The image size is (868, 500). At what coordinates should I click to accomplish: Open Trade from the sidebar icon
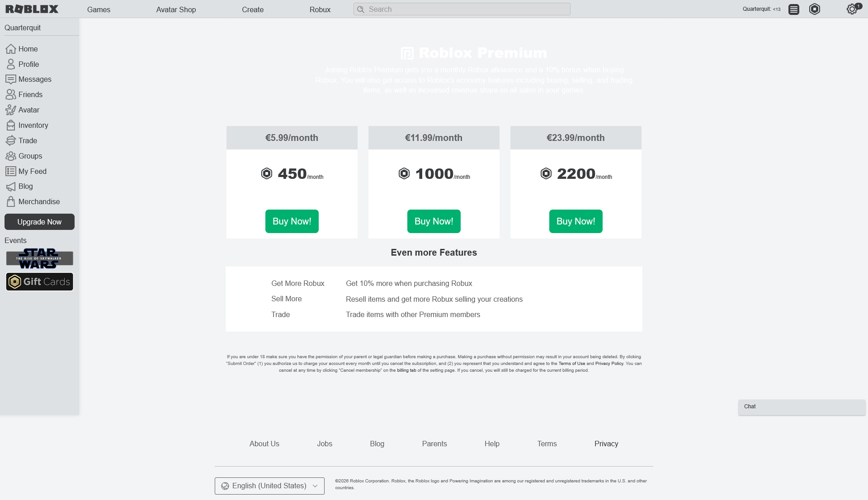11,140
